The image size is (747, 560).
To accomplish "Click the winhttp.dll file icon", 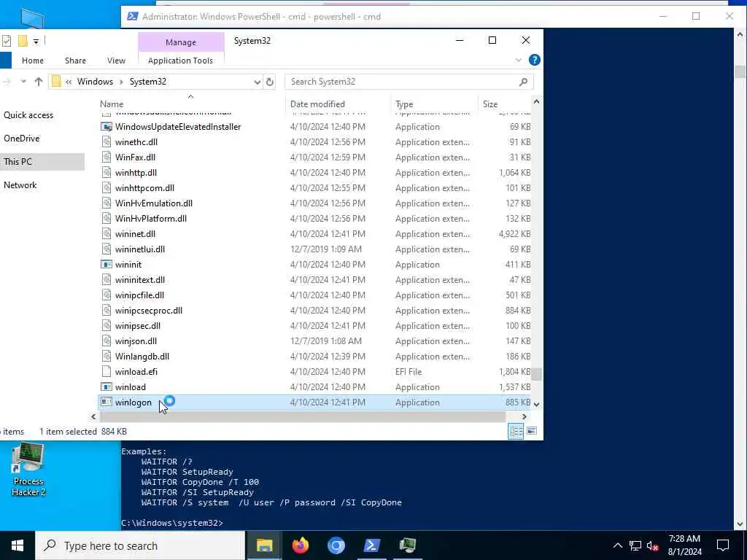I will pos(107,173).
